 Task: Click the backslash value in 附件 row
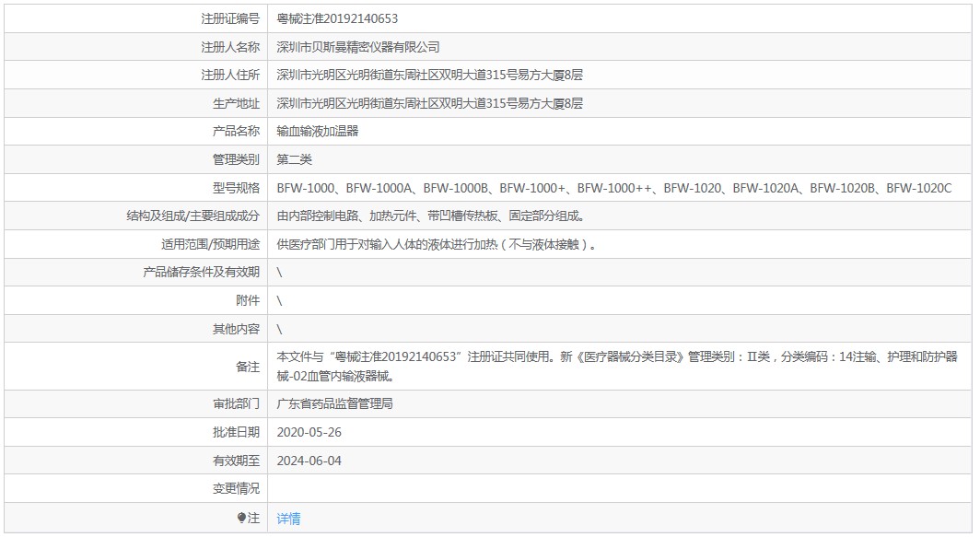[x=279, y=300]
